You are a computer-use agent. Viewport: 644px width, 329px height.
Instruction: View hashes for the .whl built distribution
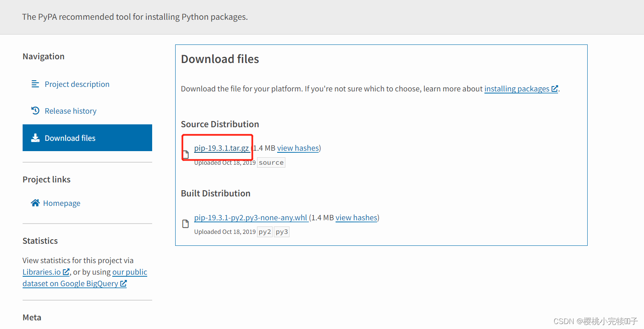357,217
